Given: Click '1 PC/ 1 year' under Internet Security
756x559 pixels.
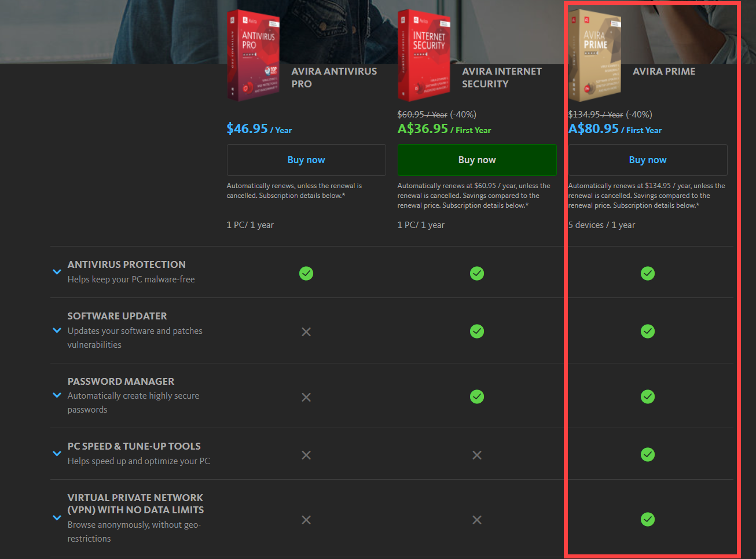Looking at the screenshot, I should [421, 225].
